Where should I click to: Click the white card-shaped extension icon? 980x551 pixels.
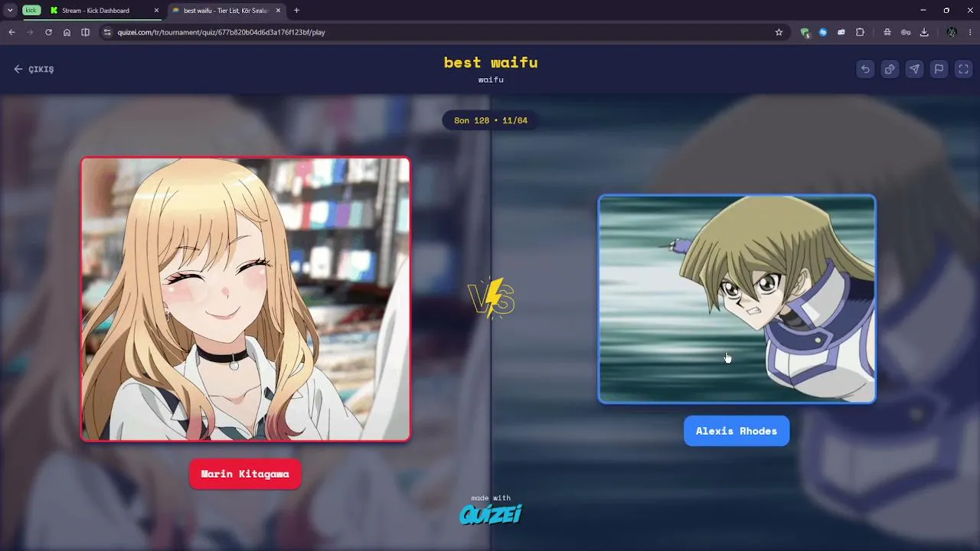click(841, 32)
